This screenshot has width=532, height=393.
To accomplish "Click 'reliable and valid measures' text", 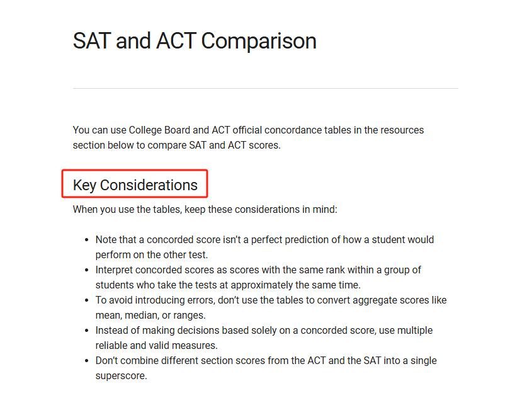I will coord(156,346).
